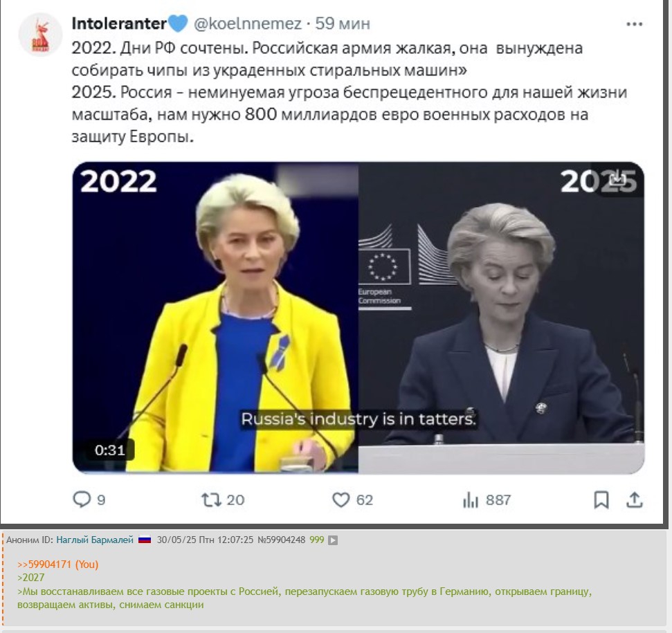Click the Russian flag icon in post header
This screenshot has width=672, height=633.
tap(145, 540)
